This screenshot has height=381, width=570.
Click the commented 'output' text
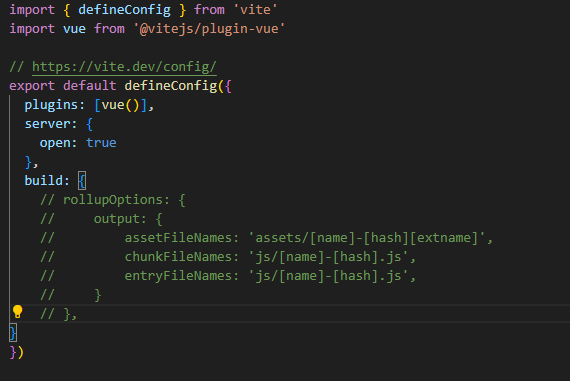point(116,219)
